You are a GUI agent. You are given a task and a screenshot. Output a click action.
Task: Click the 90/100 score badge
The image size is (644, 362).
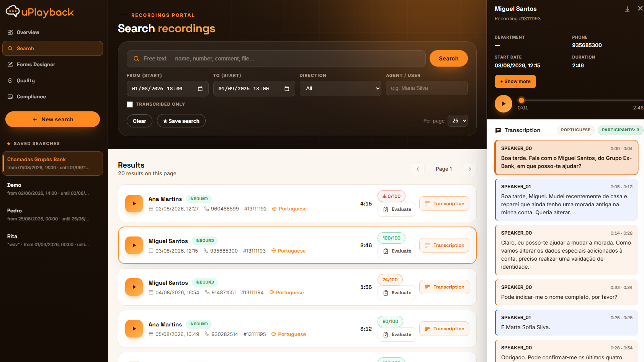(390, 321)
